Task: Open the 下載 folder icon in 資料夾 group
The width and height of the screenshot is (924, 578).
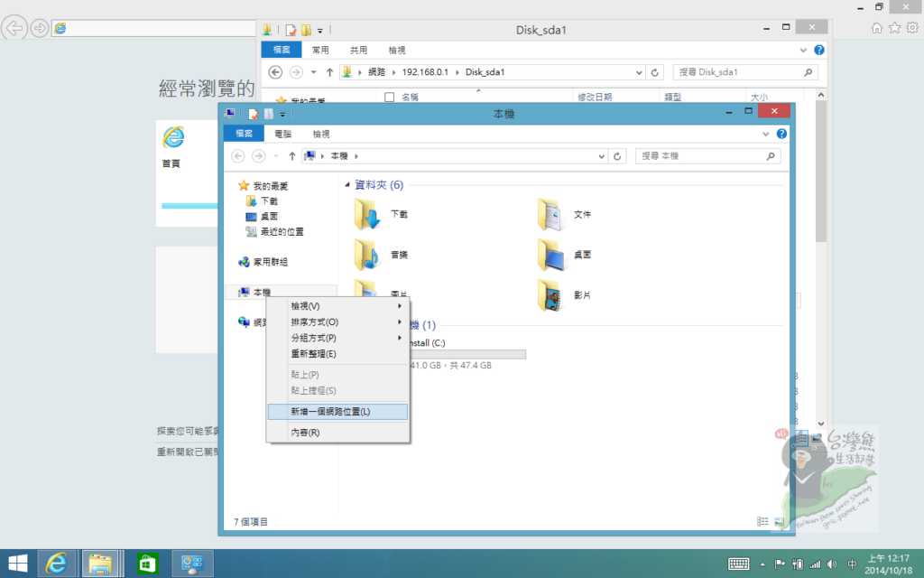Action: (x=368, y=214)
